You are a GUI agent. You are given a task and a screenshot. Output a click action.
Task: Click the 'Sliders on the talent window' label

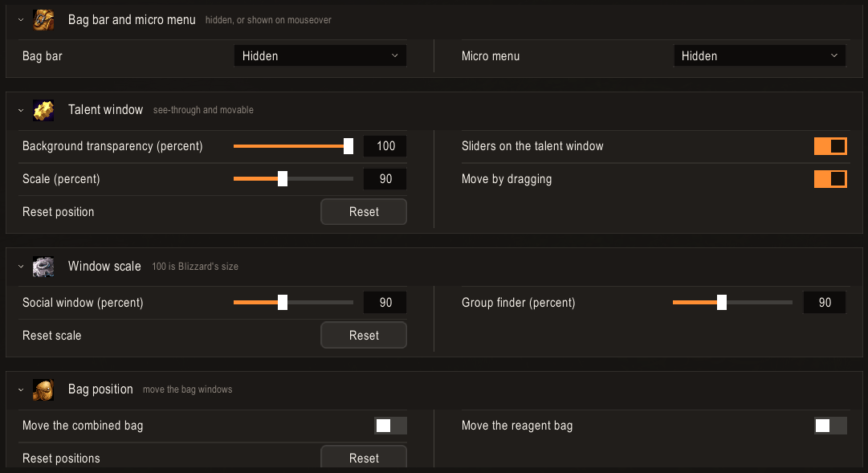click(x=532, y=146)
